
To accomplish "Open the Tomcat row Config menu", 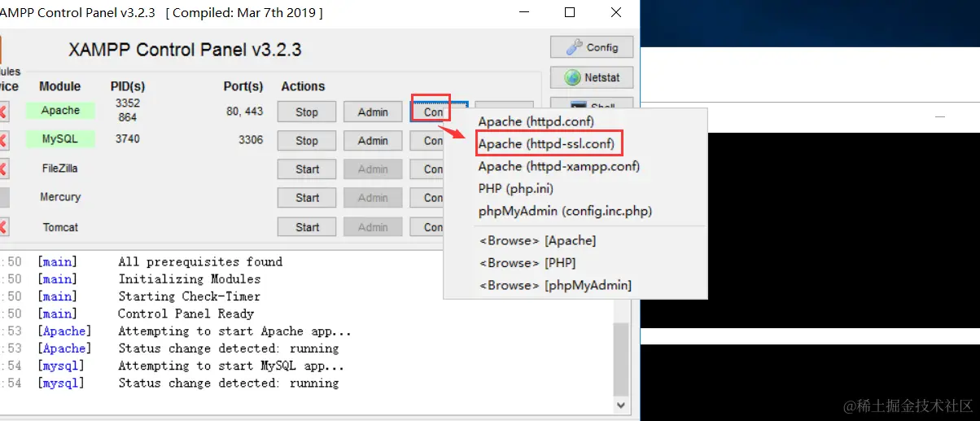I will coord(427,226).
